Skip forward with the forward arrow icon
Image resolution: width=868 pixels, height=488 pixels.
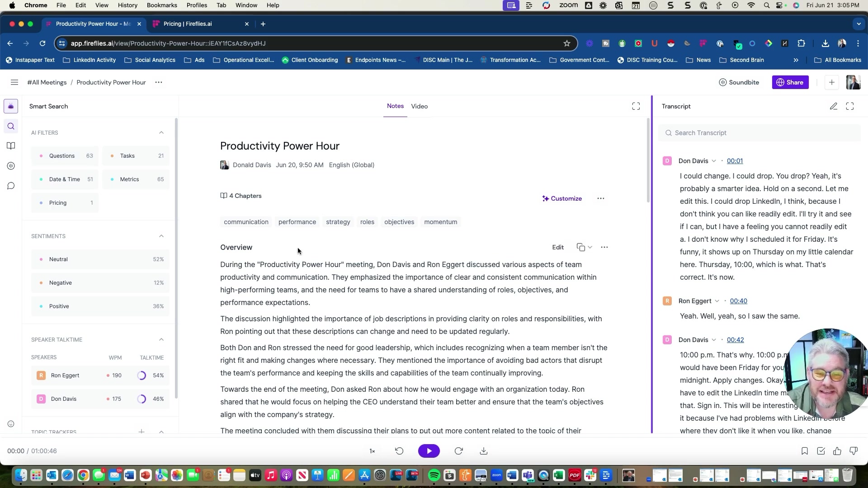[x=458, y=451]
